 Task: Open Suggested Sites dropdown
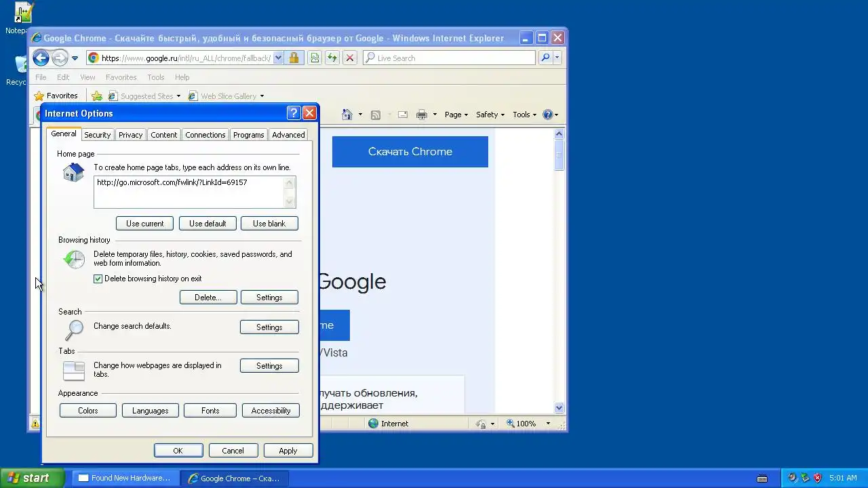[144, 96]
